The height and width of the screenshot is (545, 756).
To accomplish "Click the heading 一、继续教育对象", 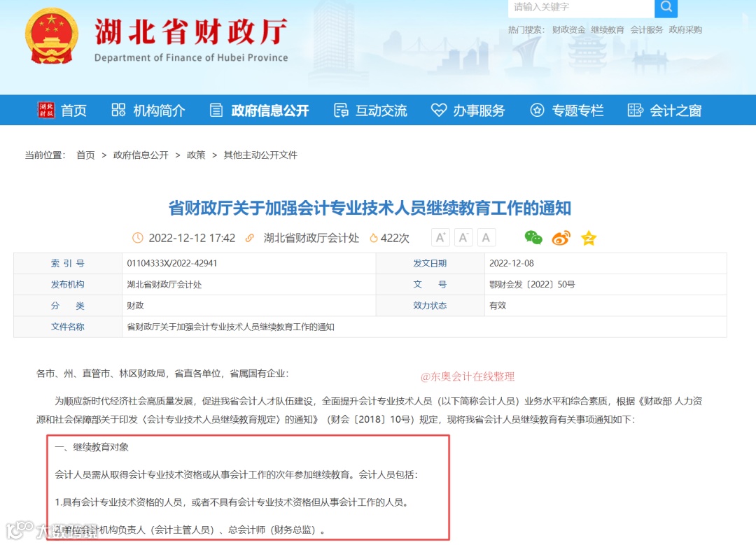I will point(92,447).
